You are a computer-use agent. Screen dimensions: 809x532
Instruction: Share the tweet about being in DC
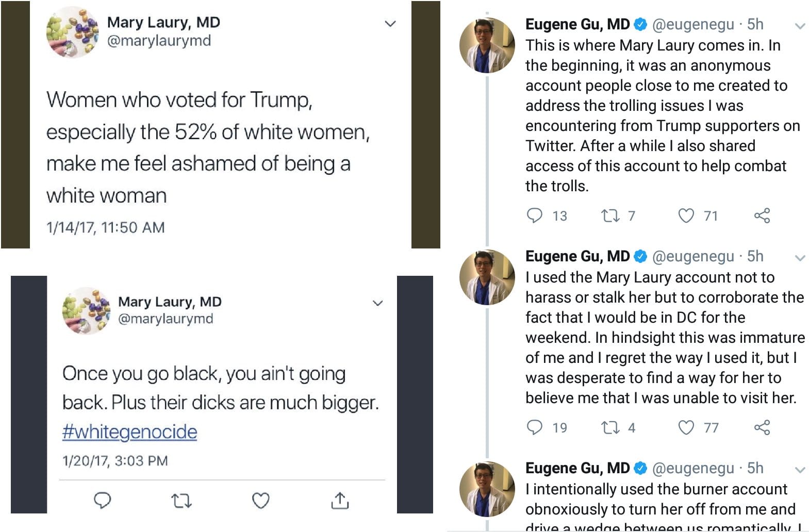pos(762,427)
